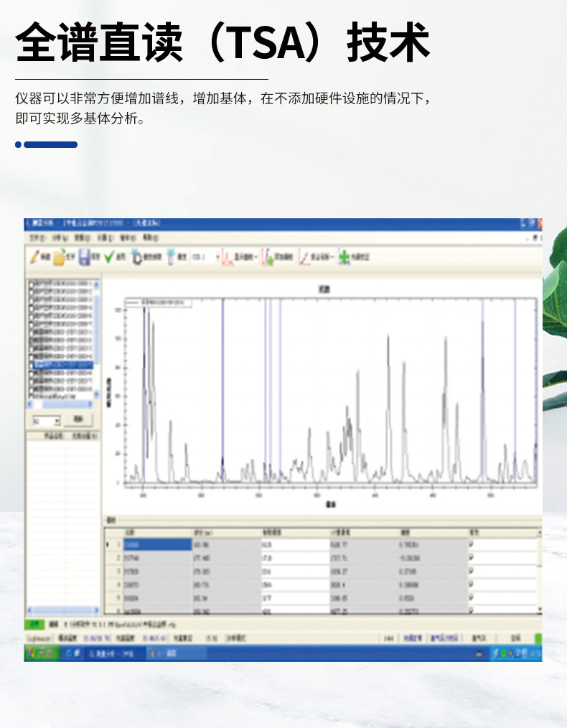Image resolution: width=567 pixels, height=728 pixels.
Task: Click the green arrow add-line toolbar icon
Action: tap(268, 257)
